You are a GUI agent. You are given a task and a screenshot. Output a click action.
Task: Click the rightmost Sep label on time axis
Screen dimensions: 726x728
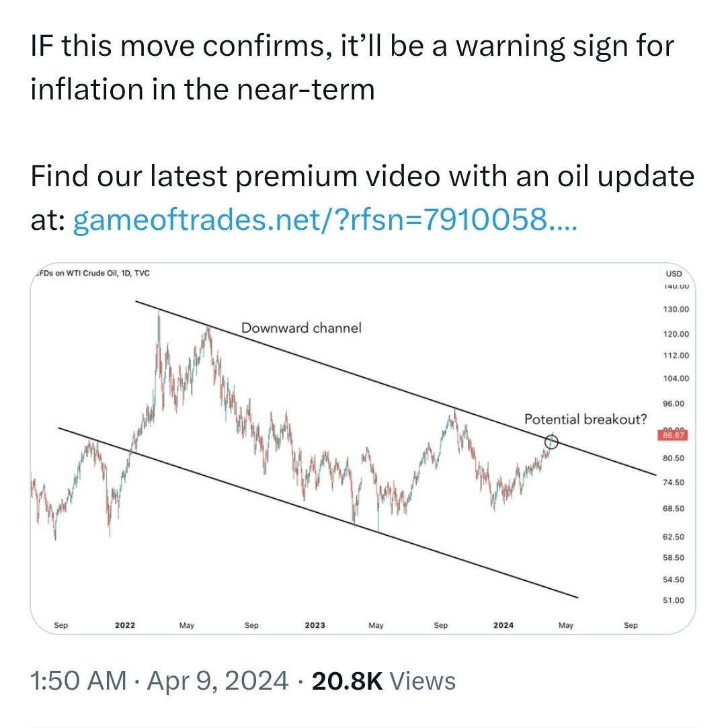click(631, 625)
